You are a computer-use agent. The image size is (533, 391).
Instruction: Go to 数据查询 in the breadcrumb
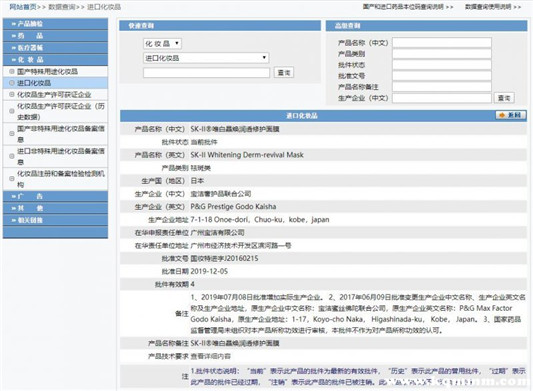click(x=62, y=7)
